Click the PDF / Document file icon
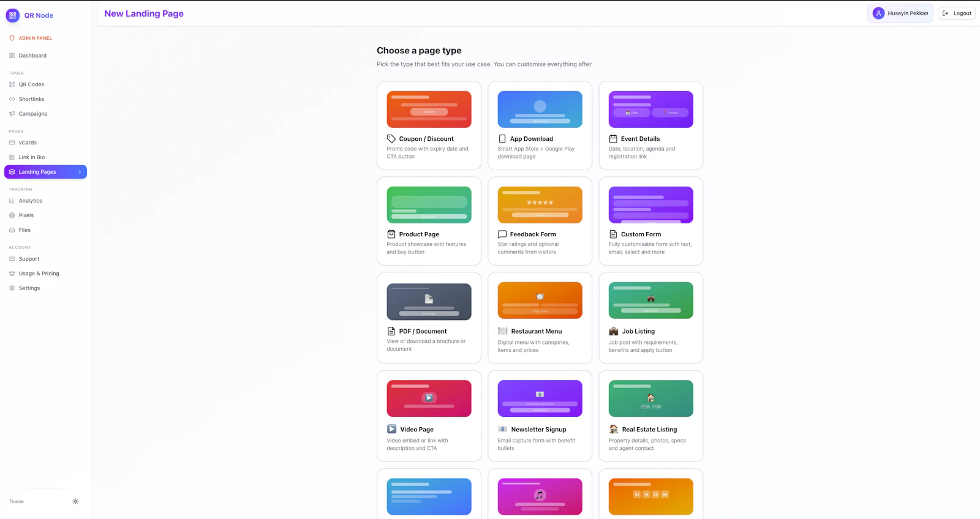980x519 pixels. tap(391, 331)
